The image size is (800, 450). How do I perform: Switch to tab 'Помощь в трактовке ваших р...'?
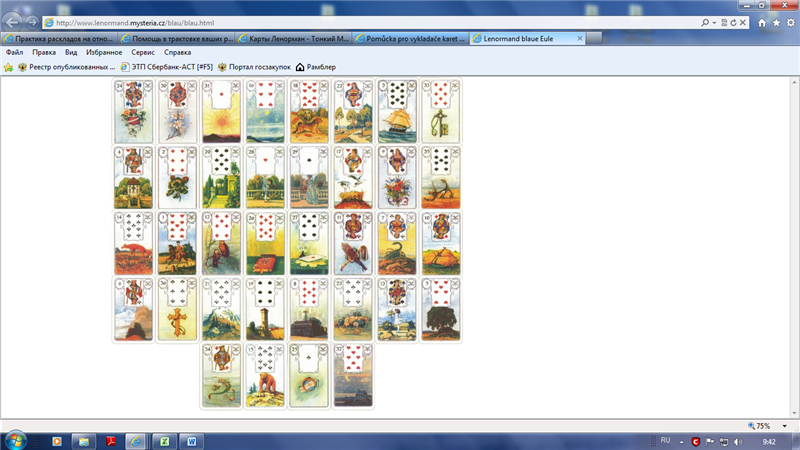pos(177,38)
